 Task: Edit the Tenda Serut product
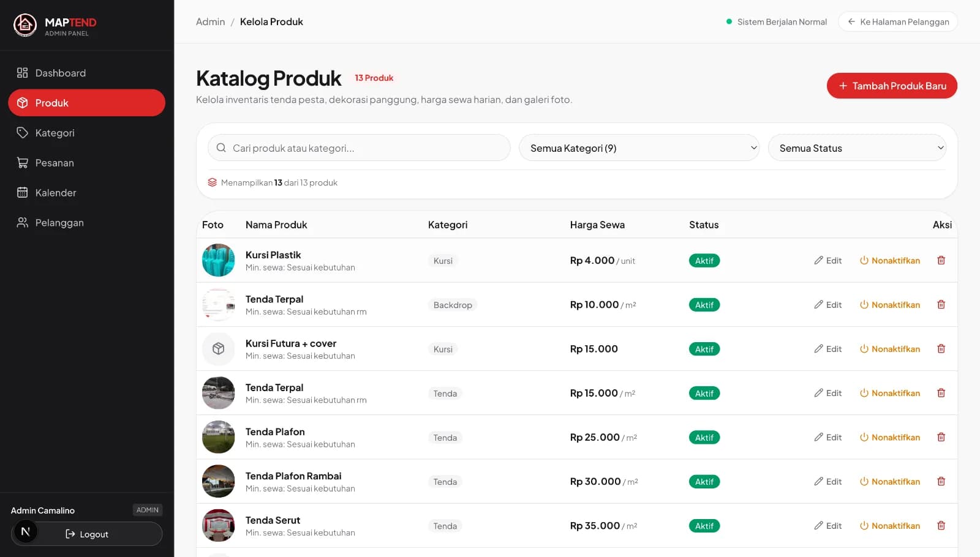pyautogui.click(x=828, y=525)
